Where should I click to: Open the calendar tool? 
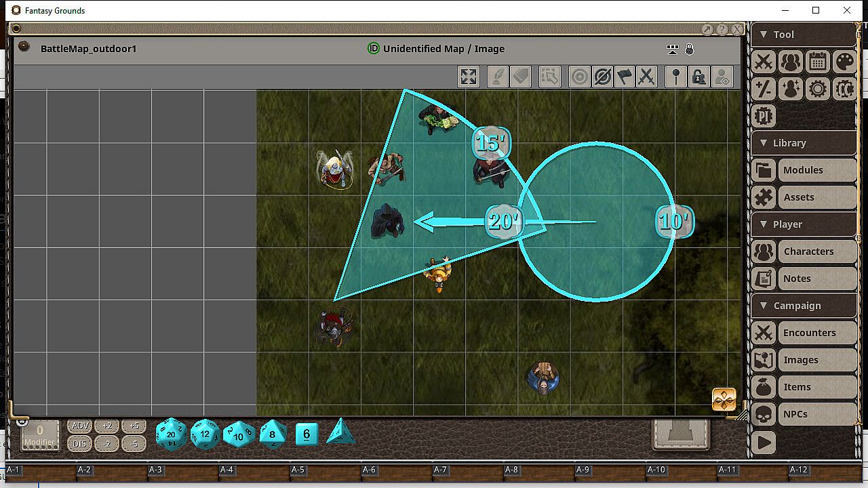coord(818,62)
